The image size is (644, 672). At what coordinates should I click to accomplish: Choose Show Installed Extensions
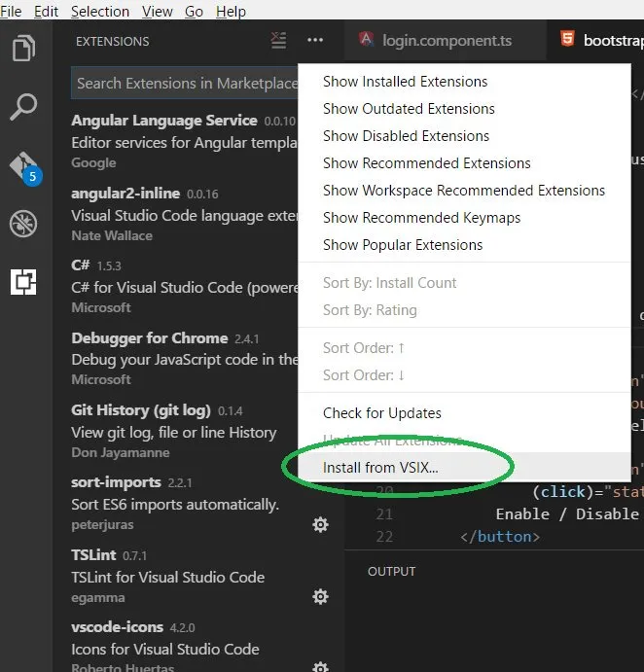[464, 82]
